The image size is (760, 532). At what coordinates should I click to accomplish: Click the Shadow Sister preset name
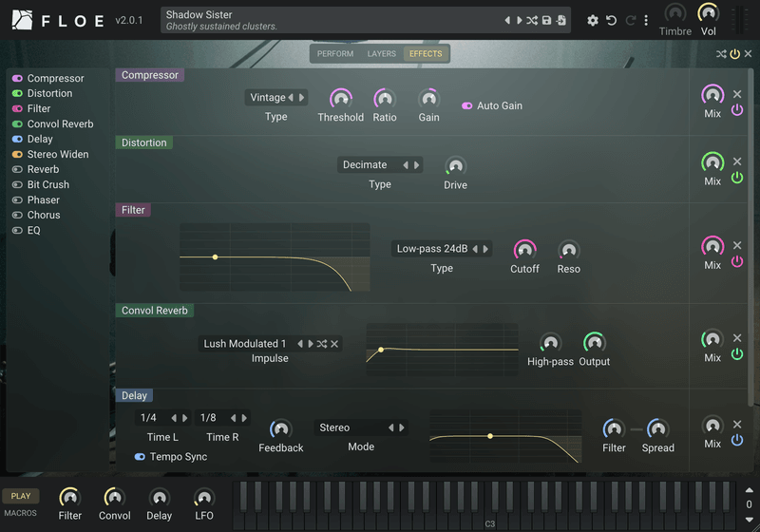point(199,14)
